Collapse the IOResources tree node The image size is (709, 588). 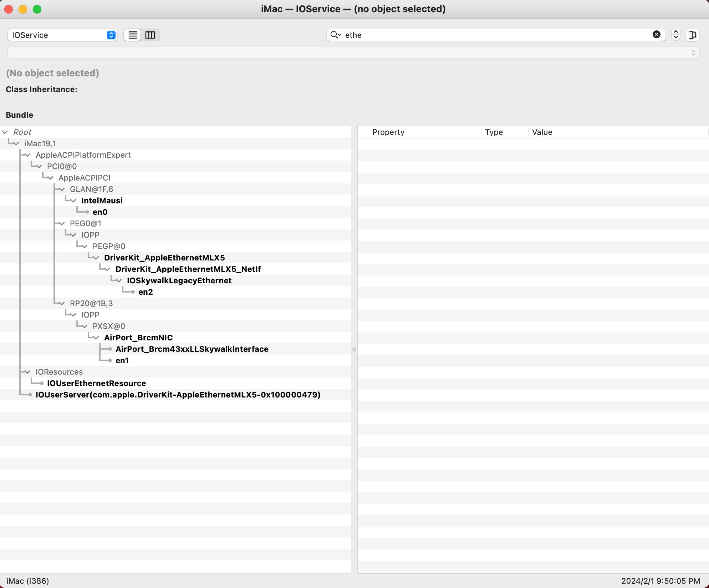click(x=28, y=372)
